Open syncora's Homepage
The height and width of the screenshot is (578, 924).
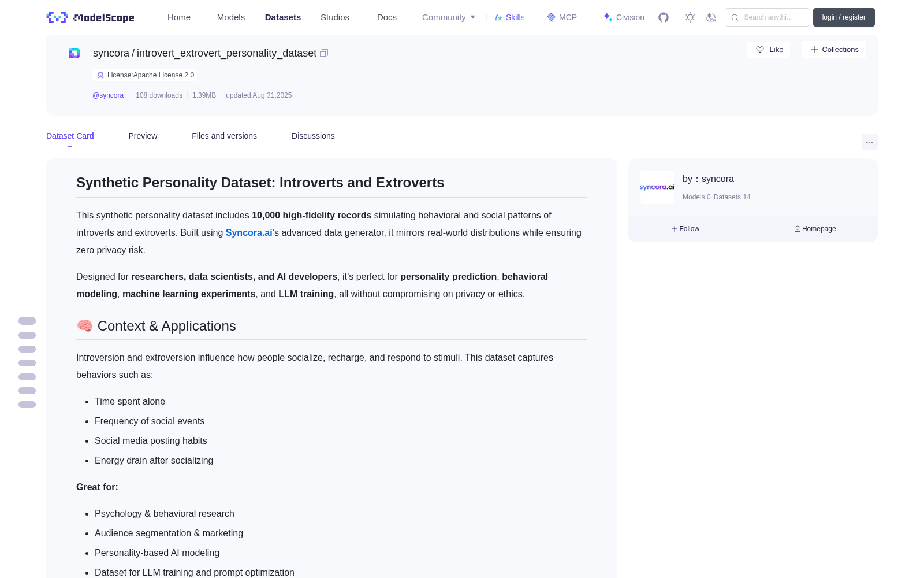[x=815, y=229]
